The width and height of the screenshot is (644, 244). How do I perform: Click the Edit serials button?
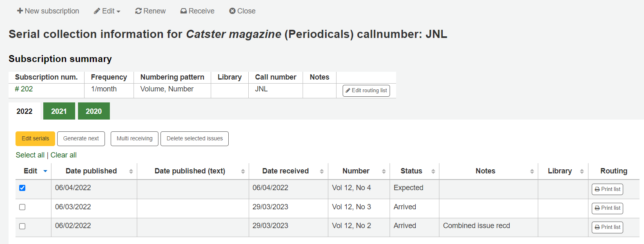pos(35,139)
